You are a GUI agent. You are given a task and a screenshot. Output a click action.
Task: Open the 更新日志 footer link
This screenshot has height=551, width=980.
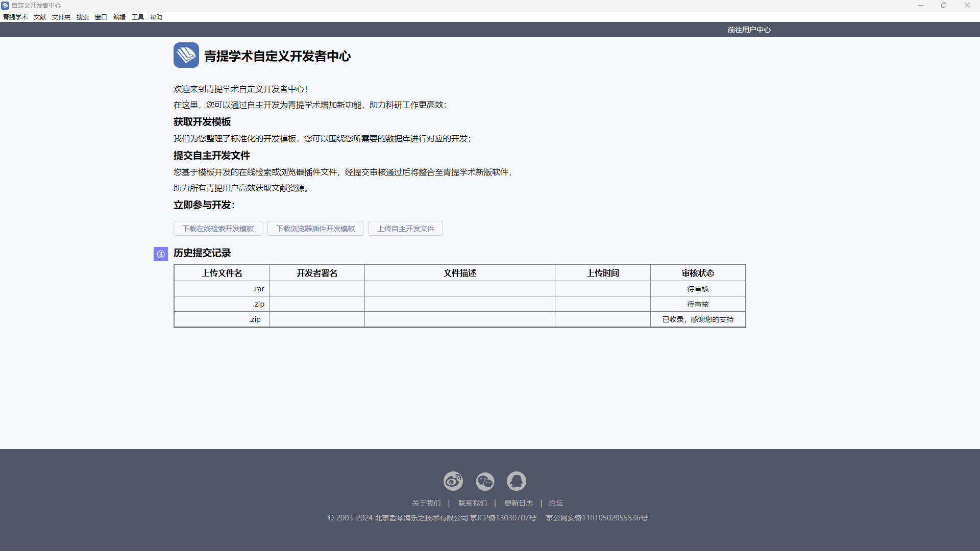point(519,503)
